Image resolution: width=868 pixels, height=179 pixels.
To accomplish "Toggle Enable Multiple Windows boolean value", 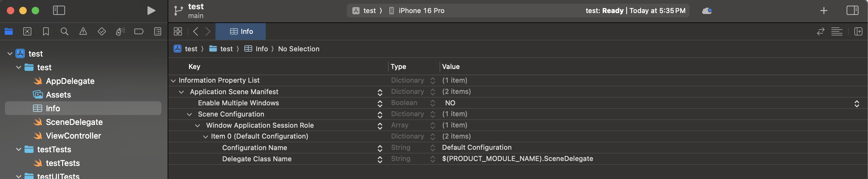I will [856, 103].
